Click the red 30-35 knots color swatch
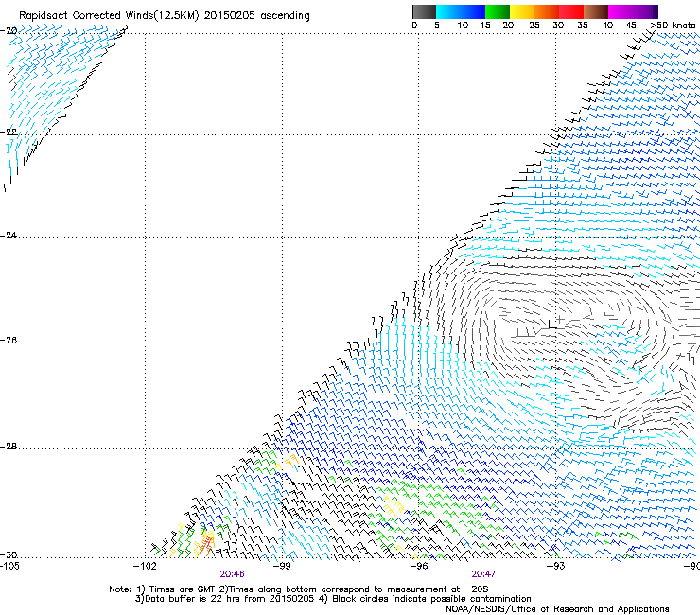 coord(571,11)
